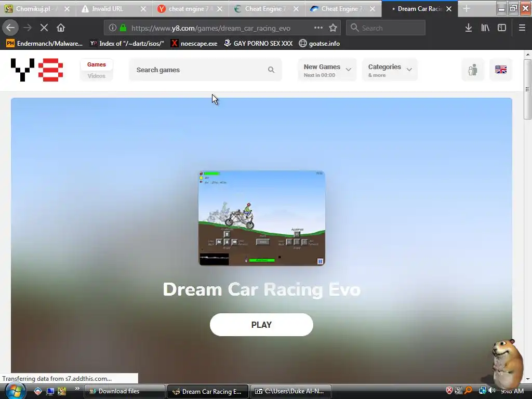Stop loading the page with the X button
The image size is (532, 399).
point(44,28)
